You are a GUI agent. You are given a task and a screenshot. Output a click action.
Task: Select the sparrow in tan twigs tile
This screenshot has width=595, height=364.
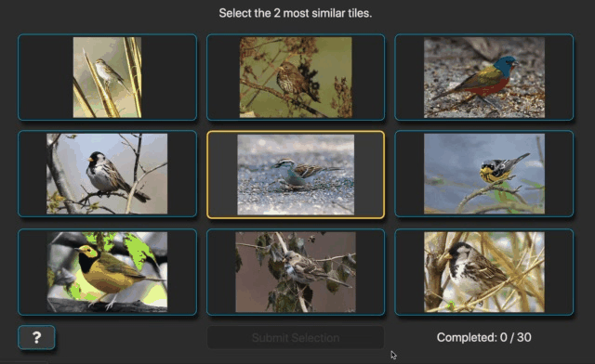pyautogui.click(x=484, y=272)
